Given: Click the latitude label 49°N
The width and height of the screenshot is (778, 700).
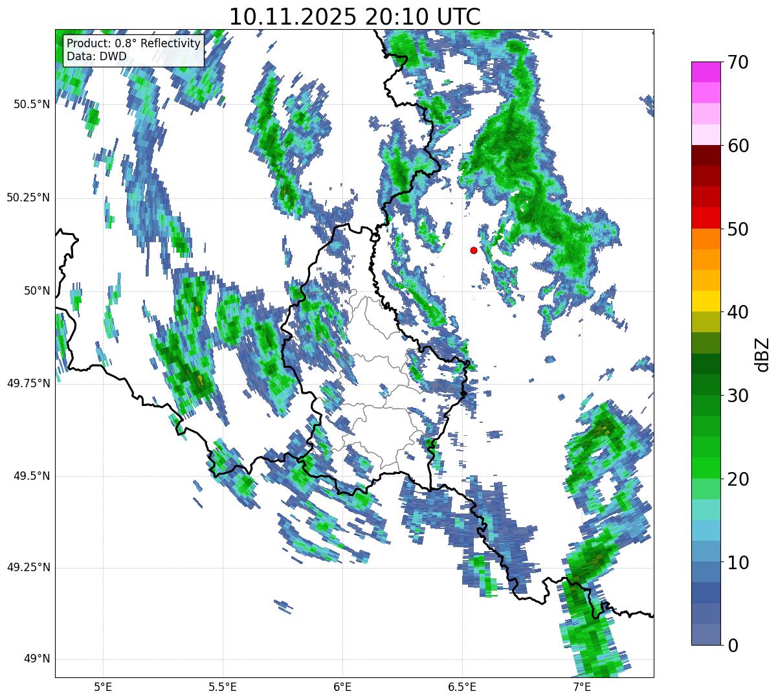Looking at the screenshot, I should click(x=37, y=659).
